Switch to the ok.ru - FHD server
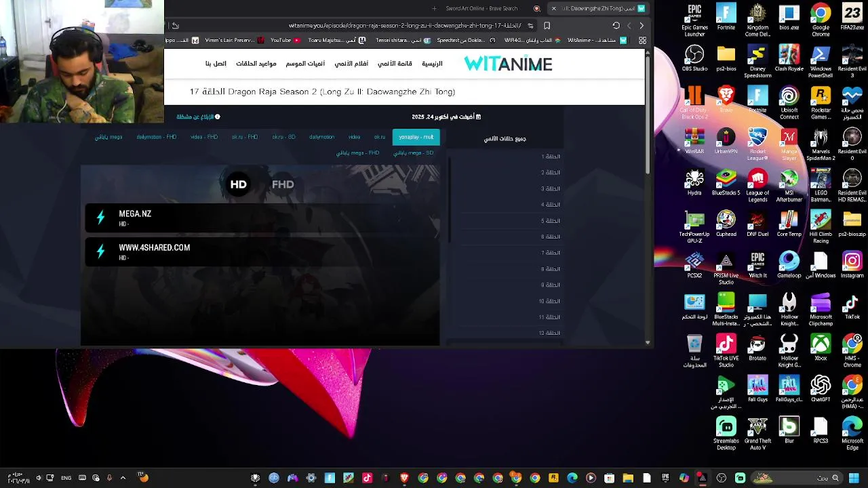The height and width of the screenshot is (488, 868). 244,137
